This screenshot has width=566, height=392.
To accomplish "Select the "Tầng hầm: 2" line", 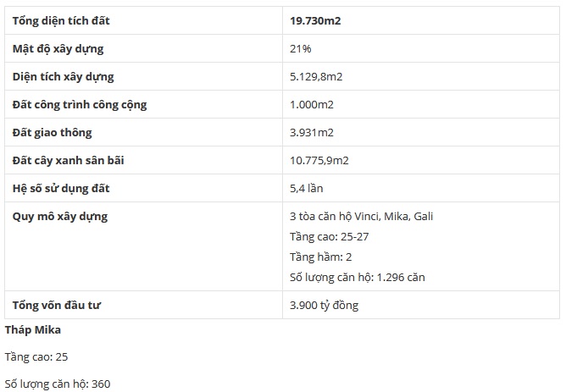I will [x=321, y=257].
